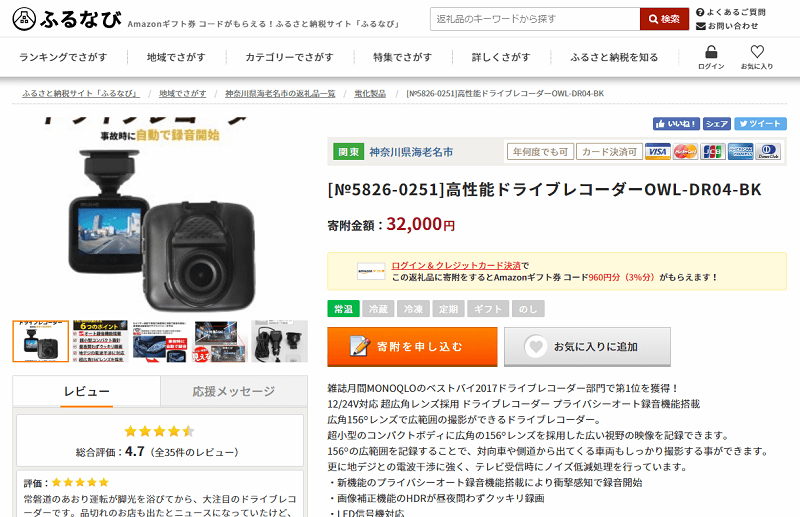Switch to the レビュー tab

click(87, 391)
